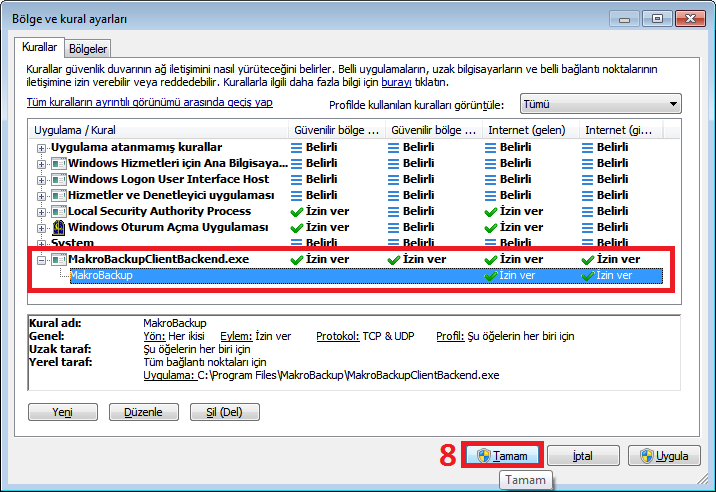
Task: Expand Windows Oturum Açma Uygulaması node
Action: (x=41, y=228)
